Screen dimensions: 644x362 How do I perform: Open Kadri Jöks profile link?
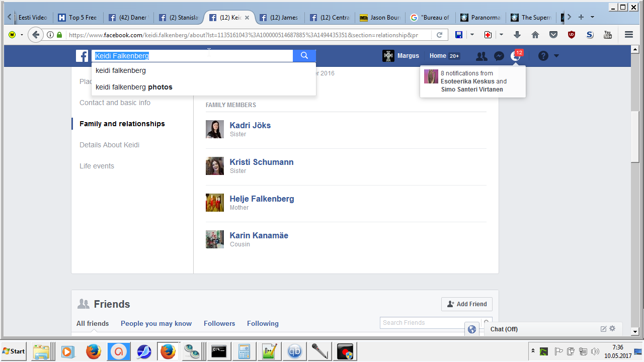pos(250,125)
